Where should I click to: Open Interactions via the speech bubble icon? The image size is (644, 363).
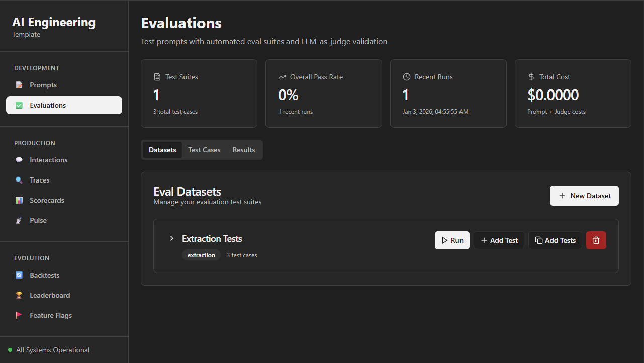click(19, 159)
